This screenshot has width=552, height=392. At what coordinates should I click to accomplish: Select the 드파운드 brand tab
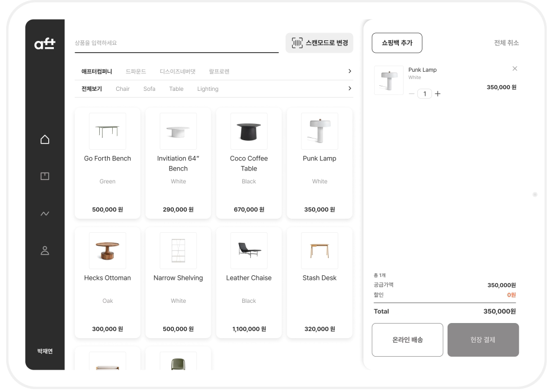coord(136,71)
